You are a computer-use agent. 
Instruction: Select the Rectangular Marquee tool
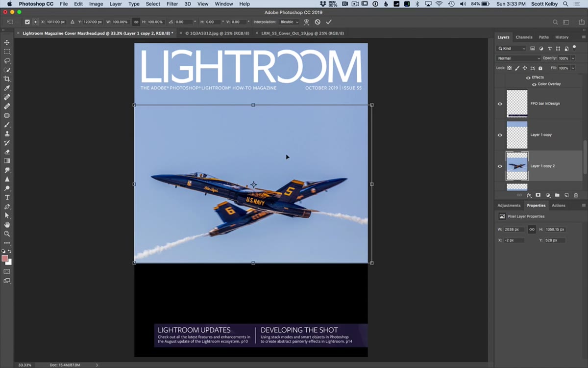pos(7,52)
